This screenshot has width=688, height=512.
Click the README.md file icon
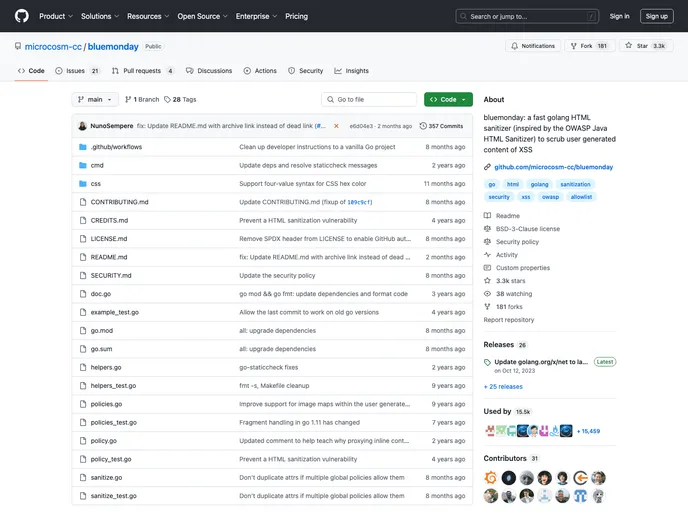[82, 257]
